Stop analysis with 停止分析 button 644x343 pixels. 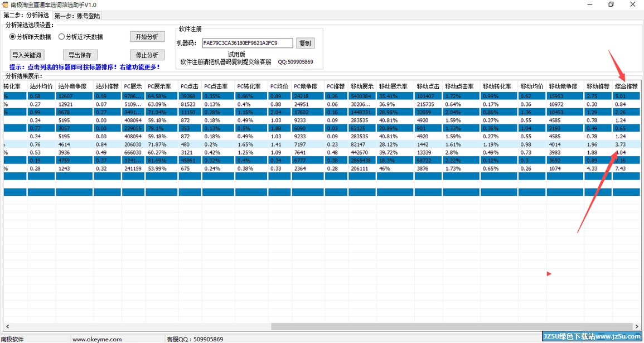[147, 55]
